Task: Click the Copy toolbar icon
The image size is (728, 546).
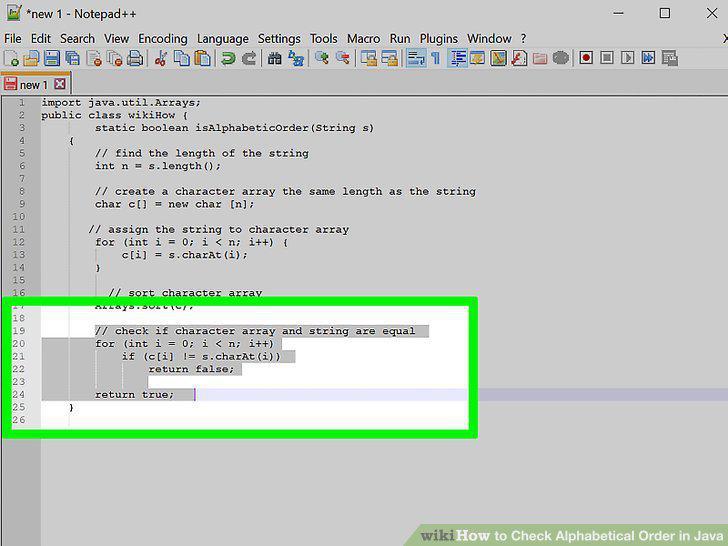Action: coord(182,58)
